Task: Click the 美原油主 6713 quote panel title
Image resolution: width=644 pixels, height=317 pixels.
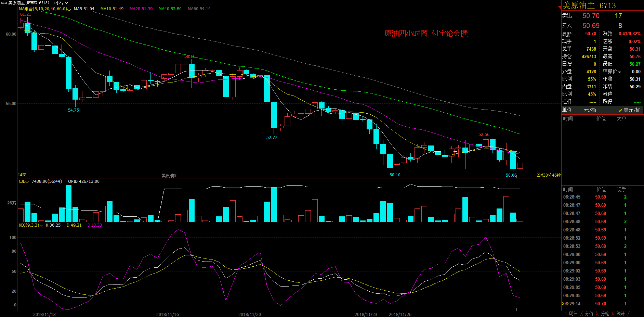Action: [589, 5]
